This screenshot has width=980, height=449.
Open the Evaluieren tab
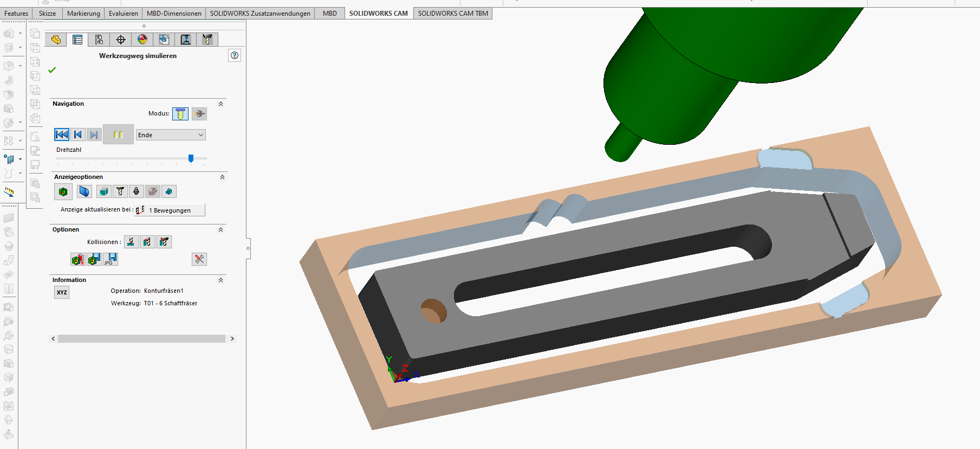(x=124, y=14)
